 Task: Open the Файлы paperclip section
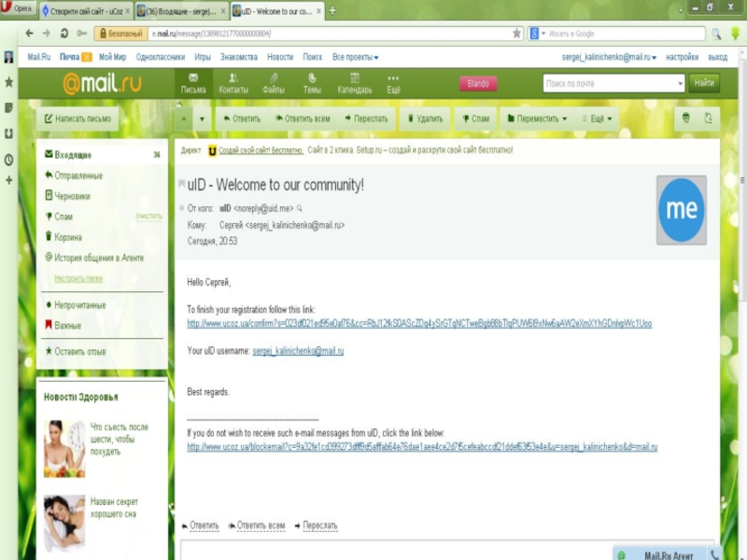coord(274,83)
